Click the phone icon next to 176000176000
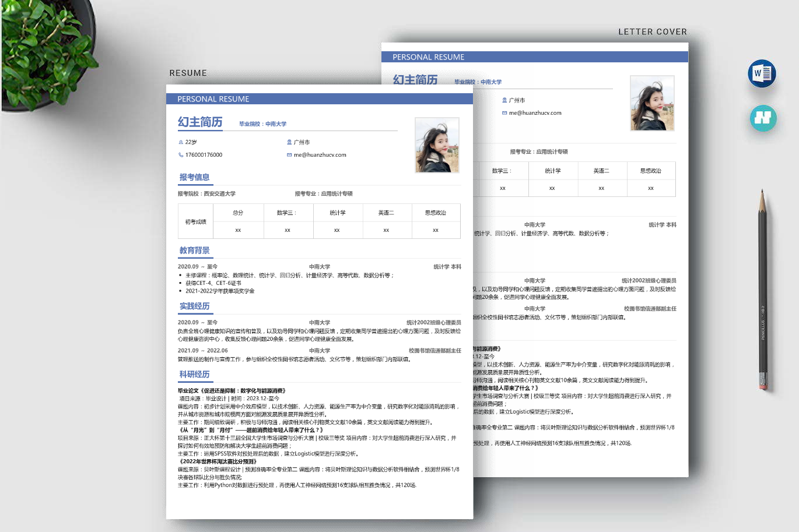This screenshot has width=799, height=532. (181, 155)
